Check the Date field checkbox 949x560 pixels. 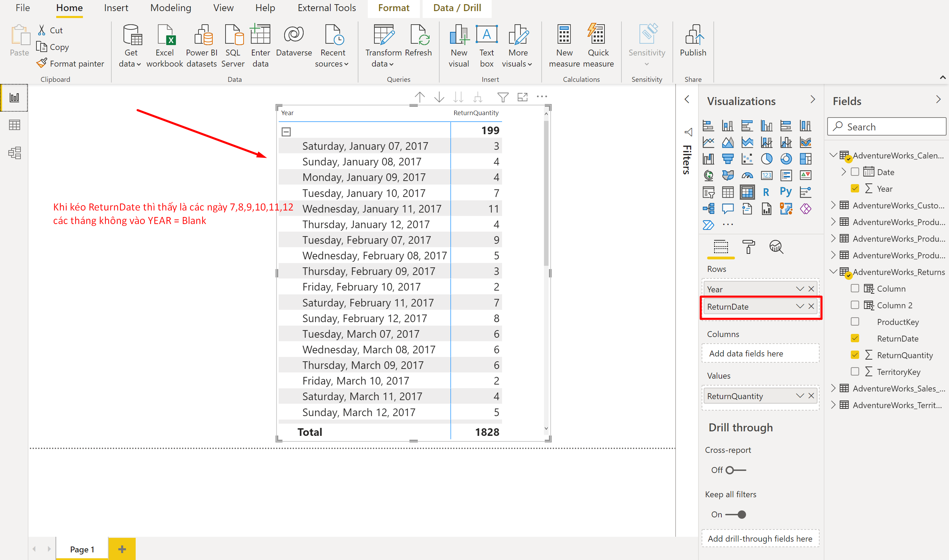click(x=855, y=172)
